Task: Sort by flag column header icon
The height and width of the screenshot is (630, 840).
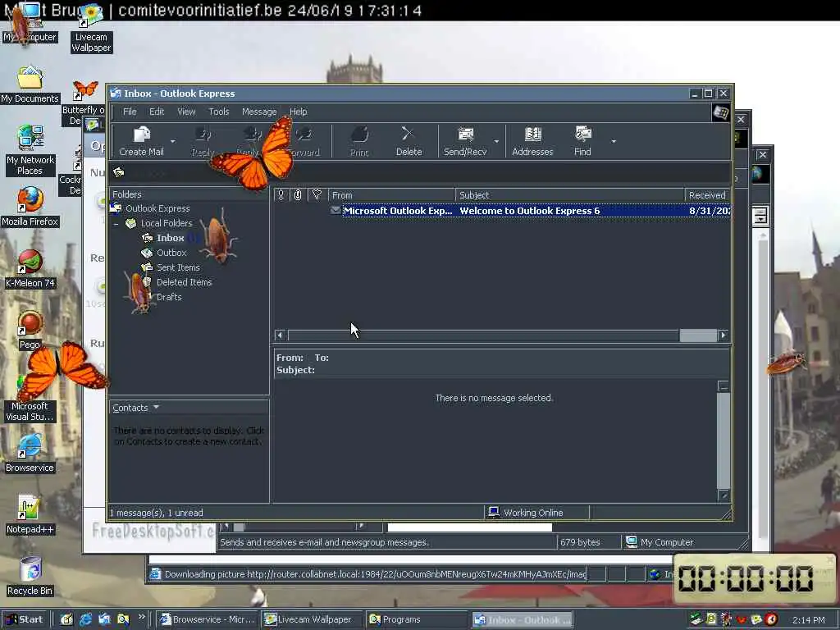Action: coord(317,195)
